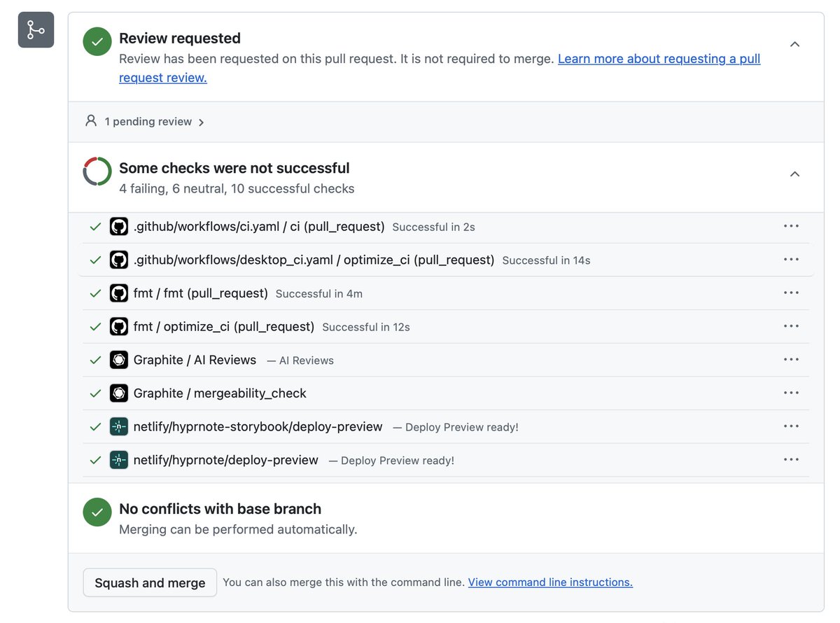840x623 pixels.
Task: Open the three-dot menu for hyprnote-storybook deploy-preview
Action: point(791,426)
